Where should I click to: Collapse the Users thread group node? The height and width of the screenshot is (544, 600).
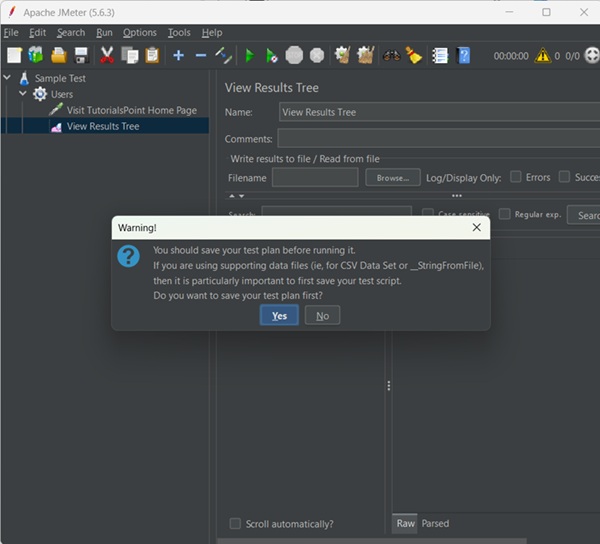(x=24, y=94)
